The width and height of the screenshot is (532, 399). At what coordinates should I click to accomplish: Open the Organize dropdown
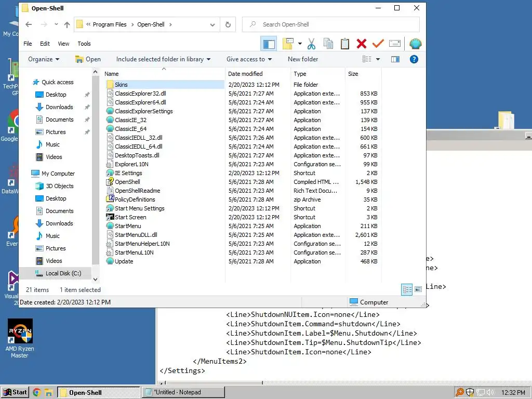[x=44, y=59]
